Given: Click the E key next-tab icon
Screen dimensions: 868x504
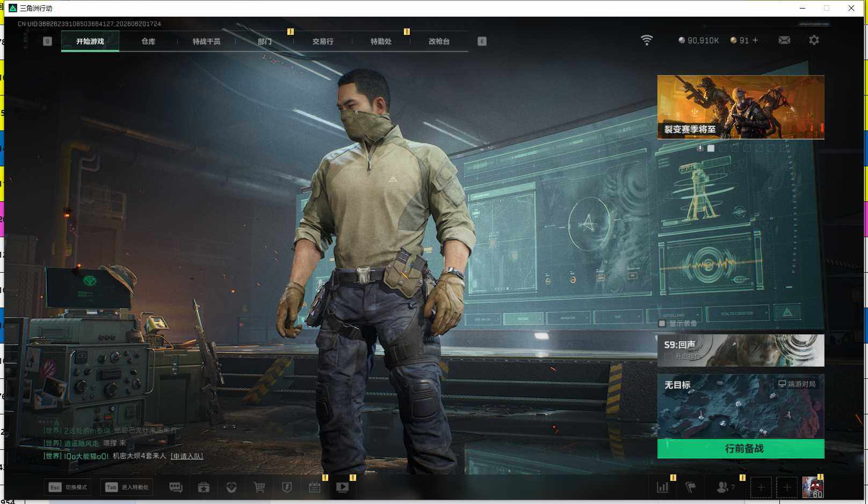Looking at the screenshot, I should [482, 41].
